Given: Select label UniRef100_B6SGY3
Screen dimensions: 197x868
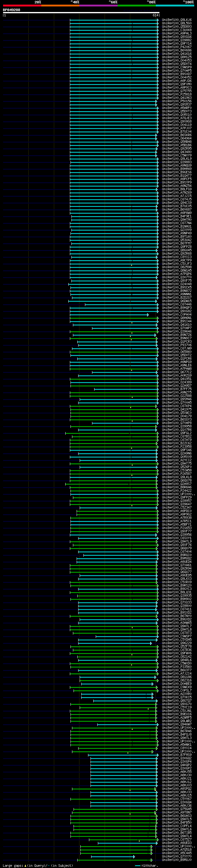Looking at the screenshot, I should 177,420.
